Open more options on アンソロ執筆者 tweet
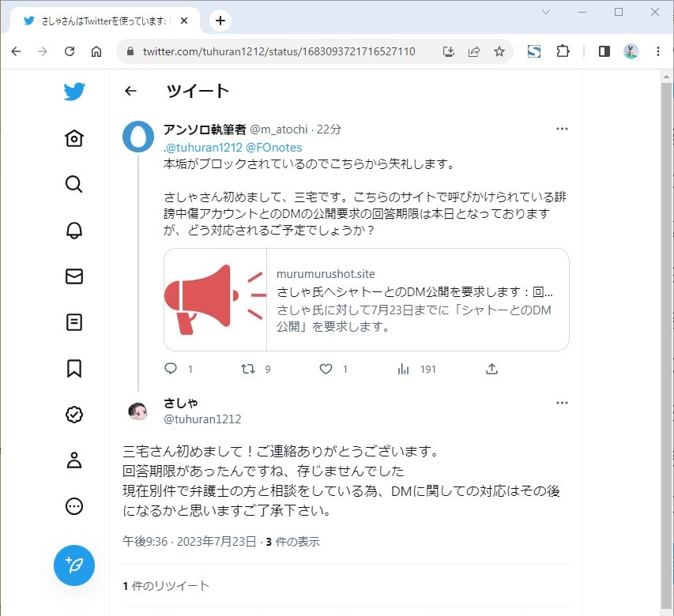This screenshot has height=616, width=674. [562, 129]
